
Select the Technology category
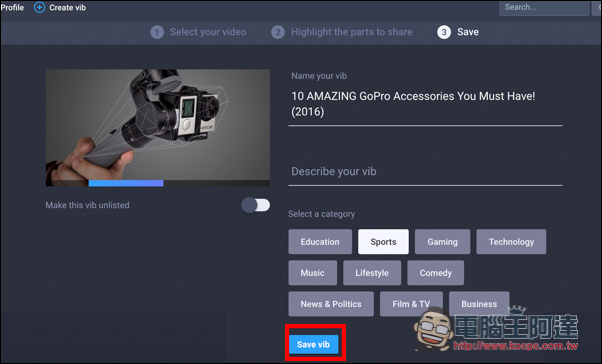coord(511,242)
